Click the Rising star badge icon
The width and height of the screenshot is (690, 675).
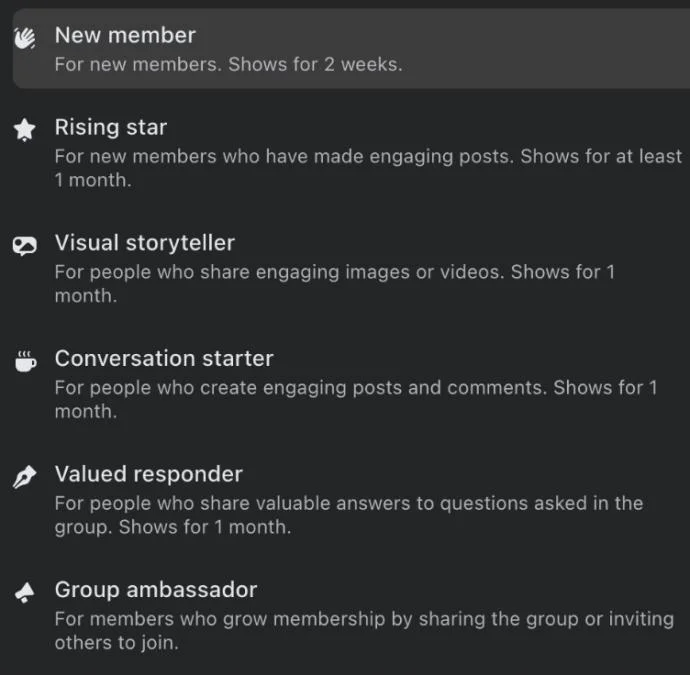click(24, 130)
